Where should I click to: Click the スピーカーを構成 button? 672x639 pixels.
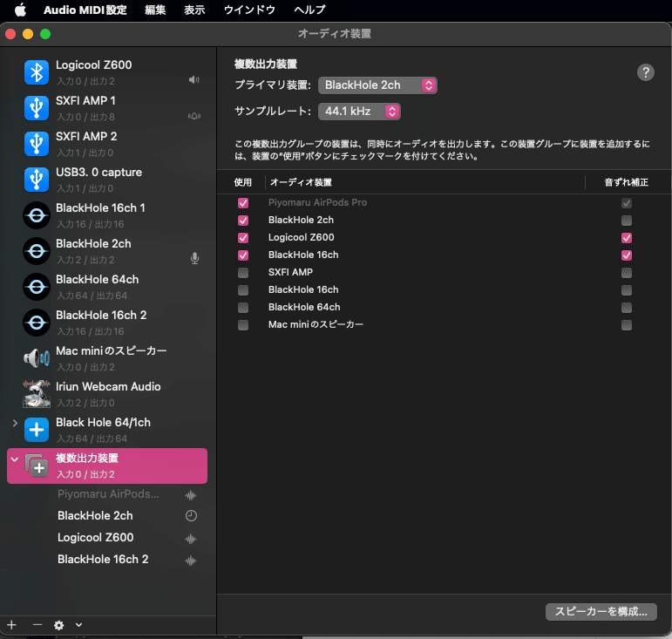[601, 612]
